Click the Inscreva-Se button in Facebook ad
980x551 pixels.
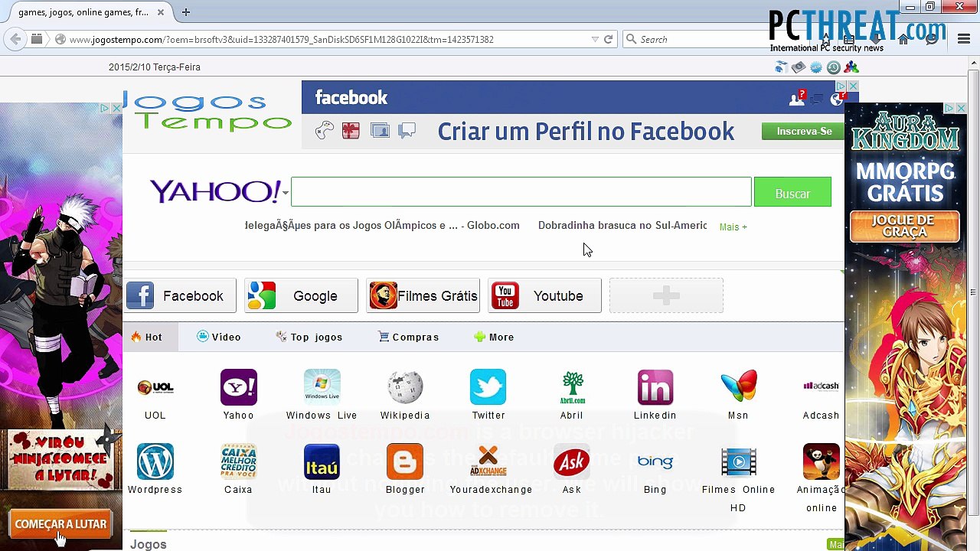coord(804,132)
